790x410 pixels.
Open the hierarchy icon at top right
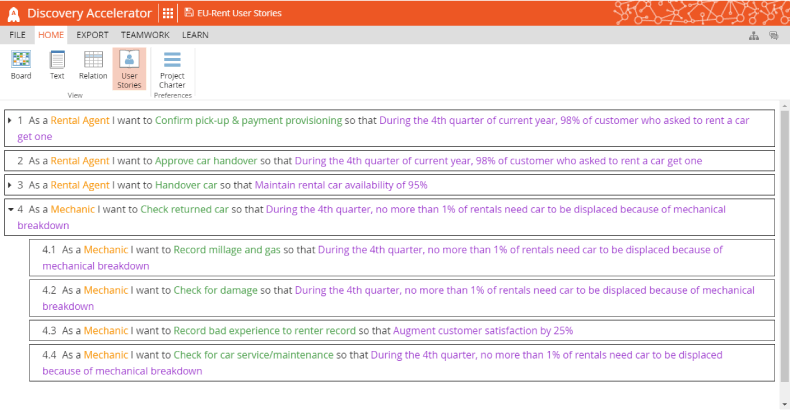[754, 35]
